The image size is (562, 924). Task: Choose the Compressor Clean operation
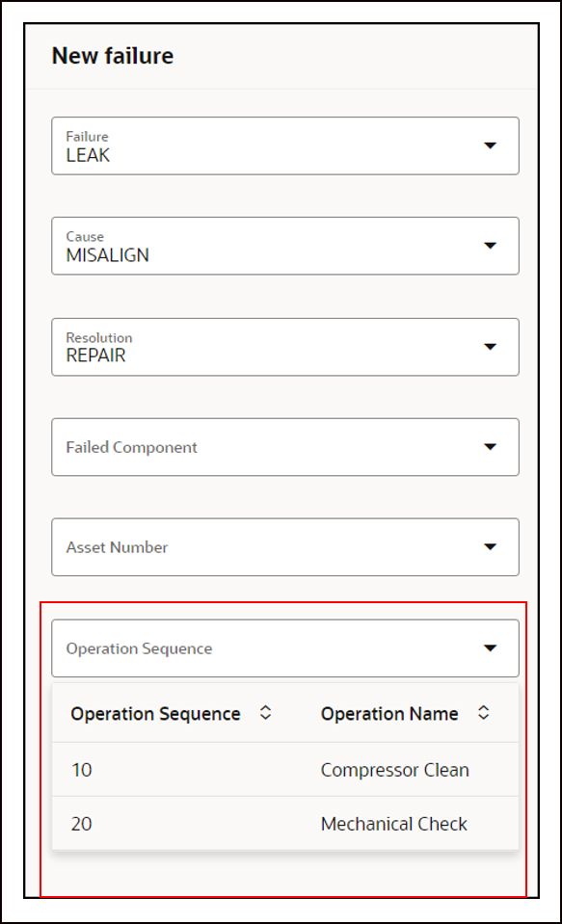pyautogui.click(x=394, y=770)
